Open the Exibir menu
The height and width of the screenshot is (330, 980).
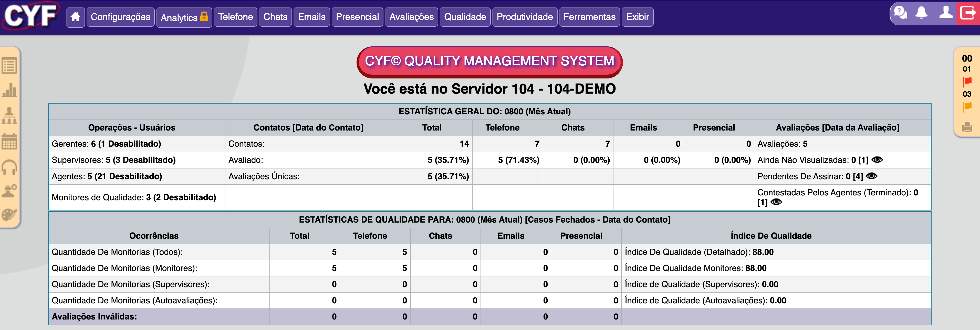[637, 17]
